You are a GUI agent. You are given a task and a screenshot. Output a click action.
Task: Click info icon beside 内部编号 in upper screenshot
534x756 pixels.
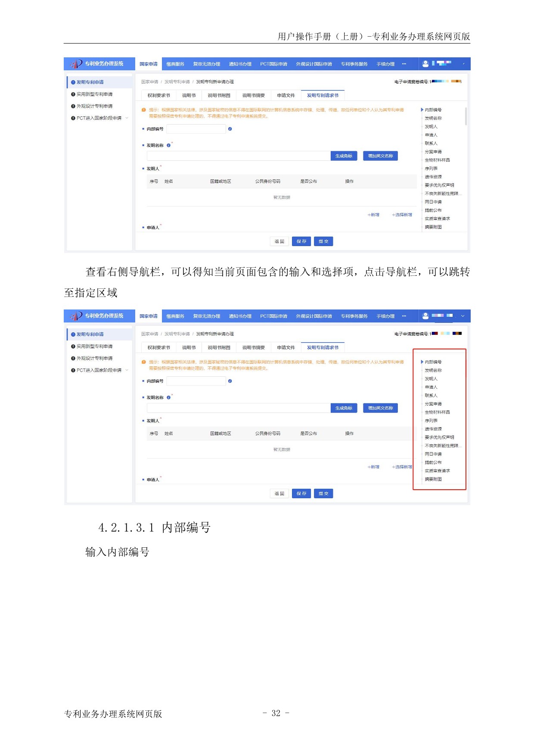coord(230,129)
